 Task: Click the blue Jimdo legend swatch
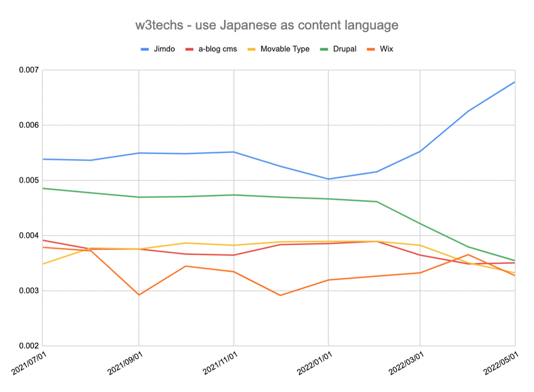click(146, 49)
